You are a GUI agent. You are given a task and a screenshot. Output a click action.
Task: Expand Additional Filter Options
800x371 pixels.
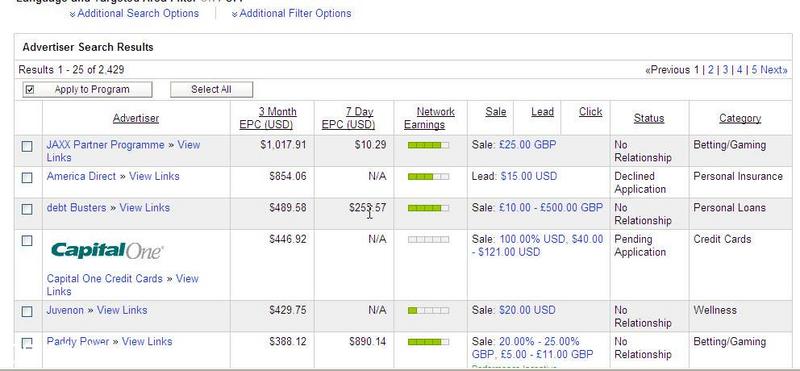pos(291,13)
